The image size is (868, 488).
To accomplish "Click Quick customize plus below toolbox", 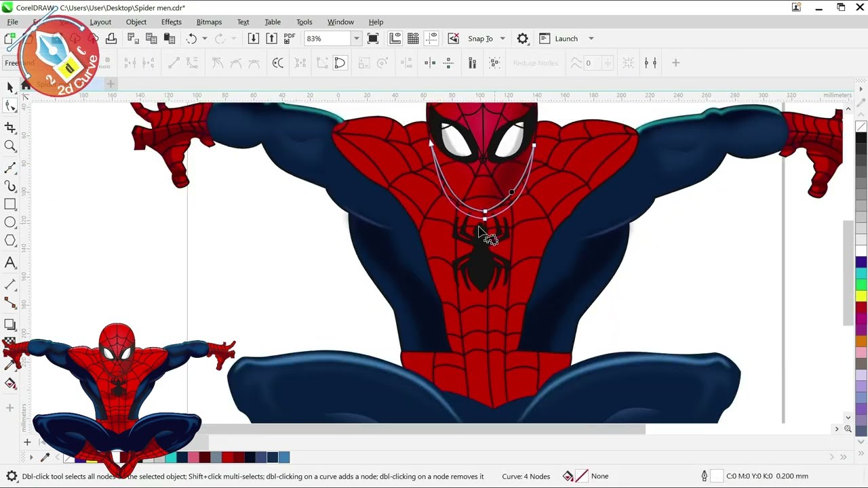I will tap(9, 408).
